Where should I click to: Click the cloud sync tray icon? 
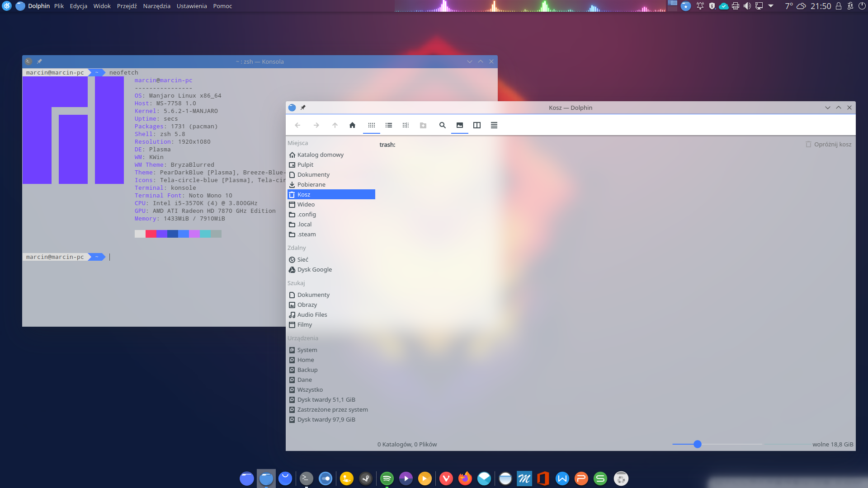click(x=724, y=6)
